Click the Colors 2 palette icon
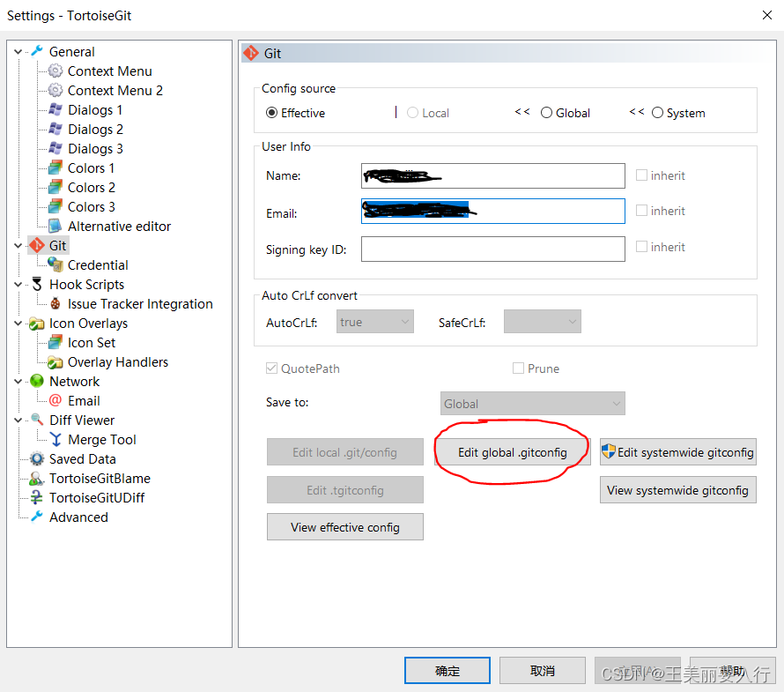The width and height of the screenshot is (784, 692). 55,187
